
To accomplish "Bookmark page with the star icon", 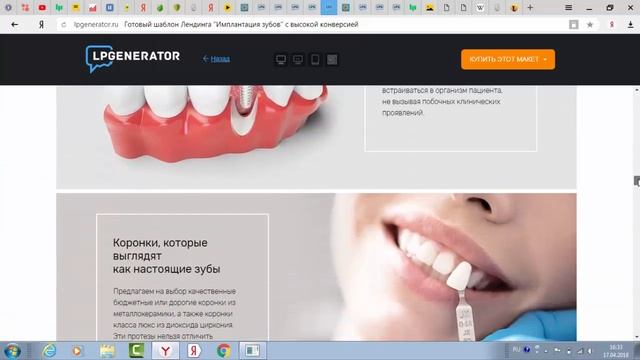I will click(590, 24).
